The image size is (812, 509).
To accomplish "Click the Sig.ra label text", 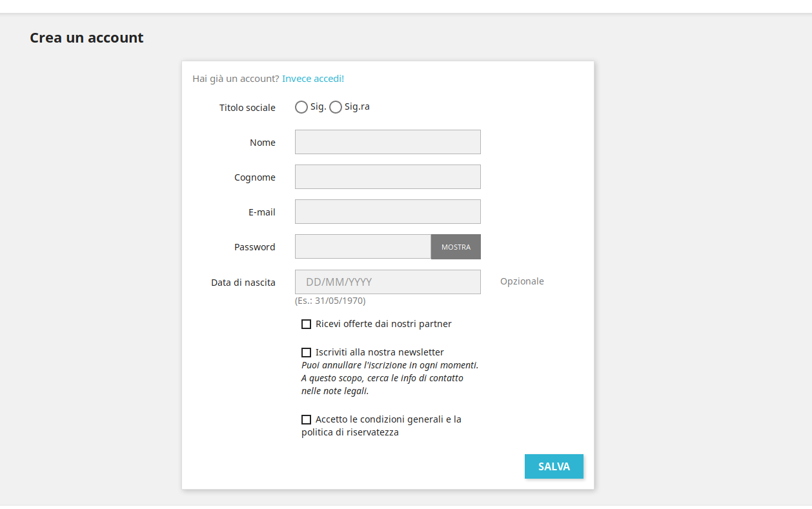I will [x=357, y=107].
